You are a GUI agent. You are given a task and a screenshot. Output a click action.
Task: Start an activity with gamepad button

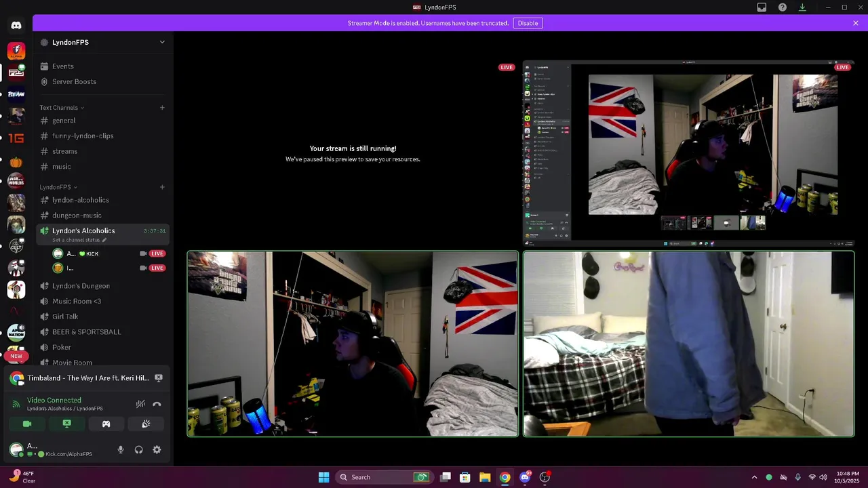[106, 424]
